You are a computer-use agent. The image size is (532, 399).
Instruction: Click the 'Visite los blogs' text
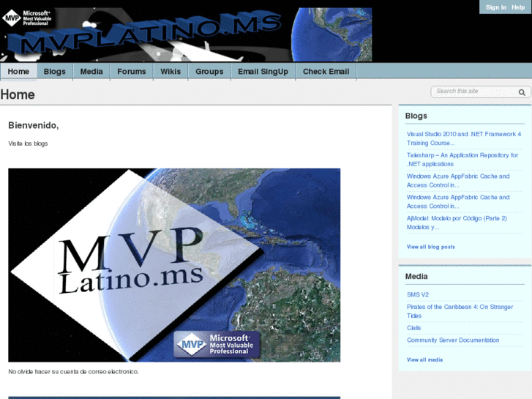(x=28, y=143)
